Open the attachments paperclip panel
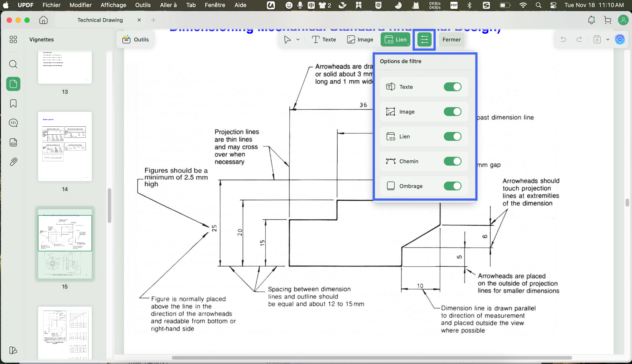Screen dimensions: 632x364 [x=13, y=162]
